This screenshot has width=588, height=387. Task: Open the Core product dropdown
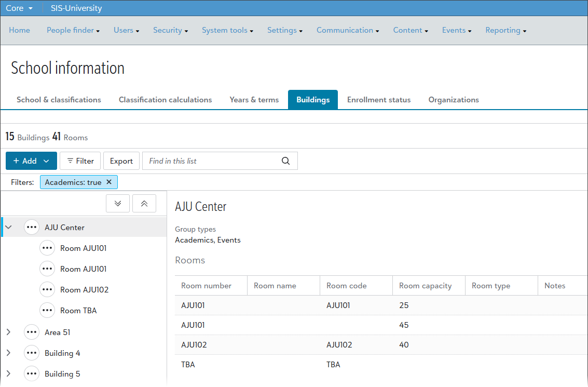point(19,8)
